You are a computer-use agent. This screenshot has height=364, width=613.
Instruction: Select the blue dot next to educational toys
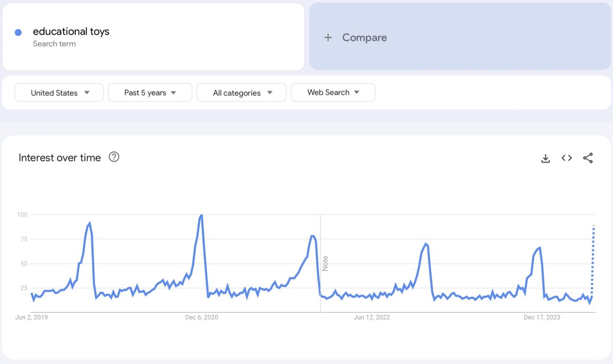pyautogui.click(x=18, y=32)
